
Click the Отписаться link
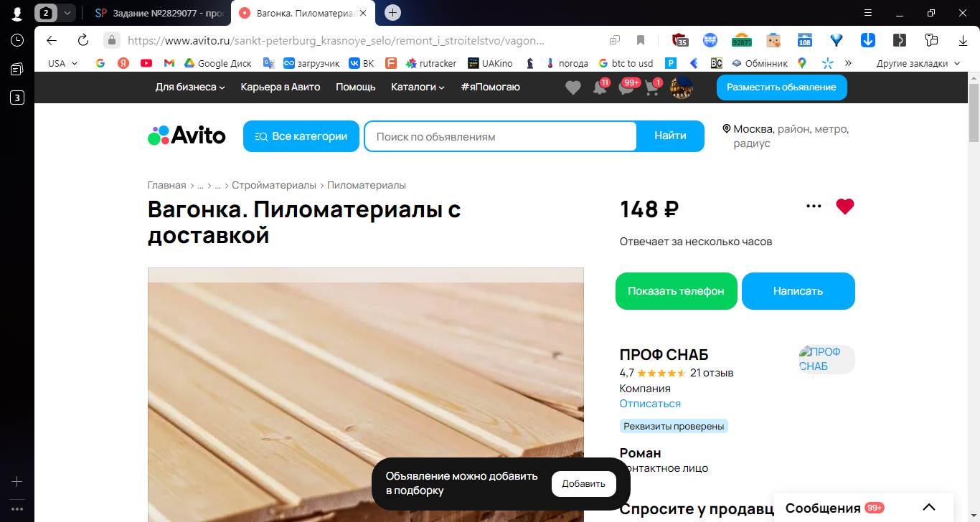650,404
